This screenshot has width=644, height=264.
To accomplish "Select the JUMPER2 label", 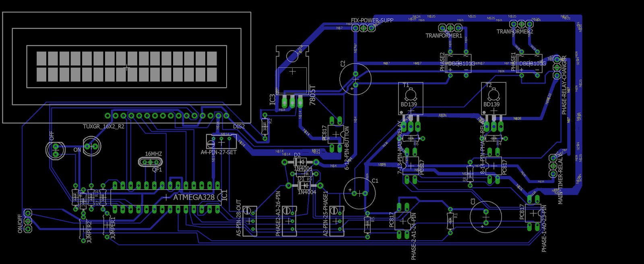I will (89, 232).
